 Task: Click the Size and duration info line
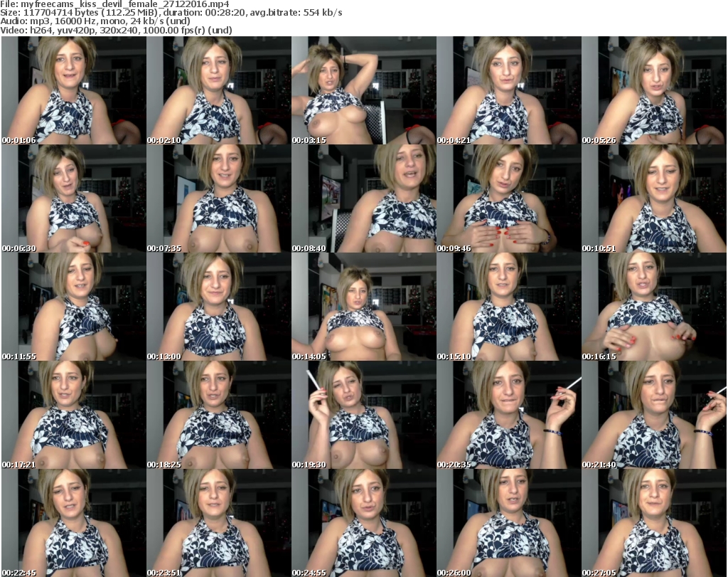171,13
